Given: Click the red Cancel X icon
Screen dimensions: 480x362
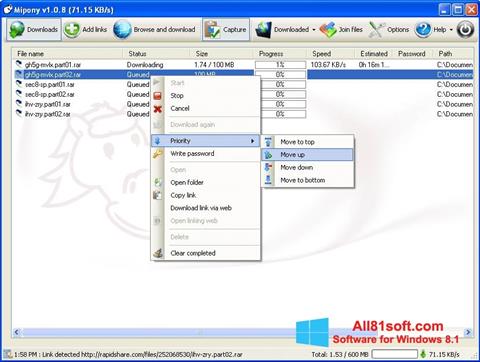Looking at the screenshot, I should coord(158,109).
